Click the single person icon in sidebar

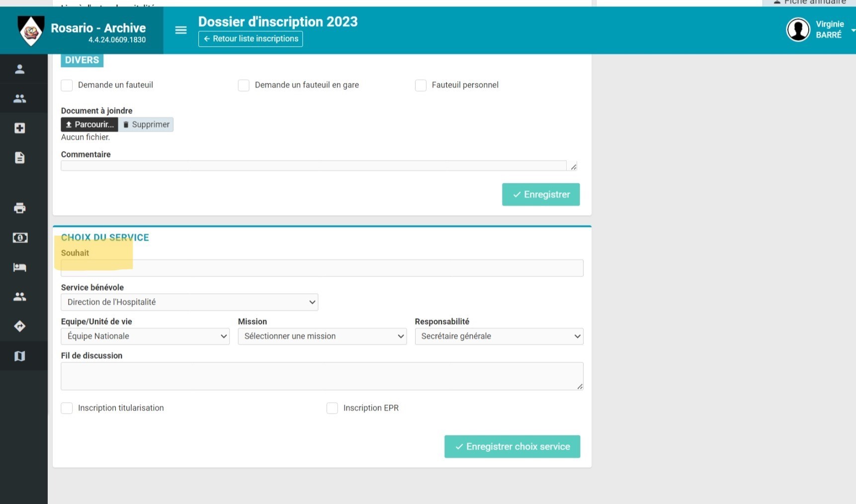(x=20, y=69)
